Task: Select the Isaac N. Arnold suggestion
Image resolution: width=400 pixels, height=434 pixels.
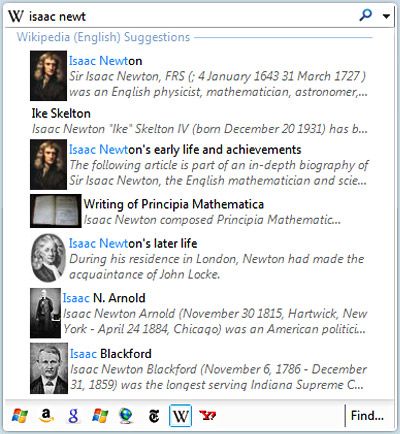Action: [199, 313]
